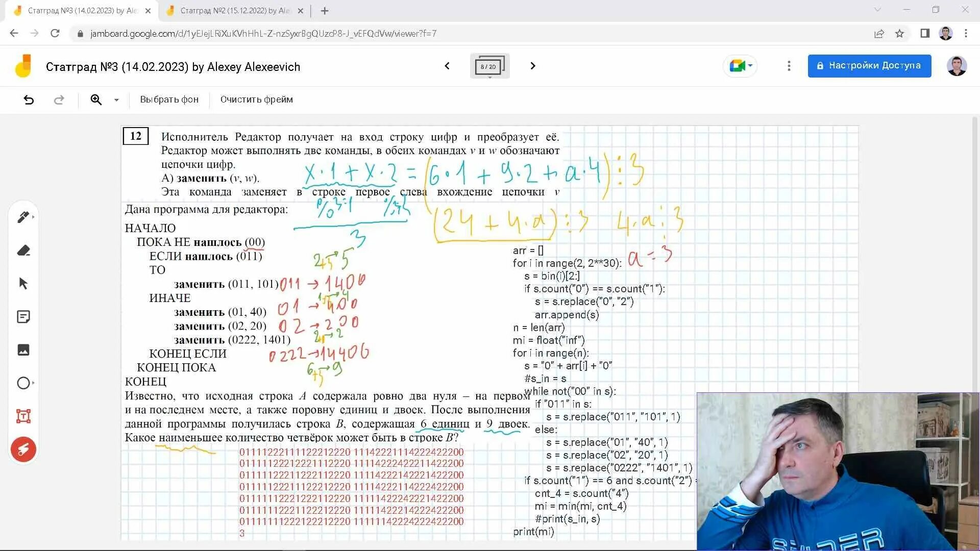
Task: Add a sticky note
Action: 23,317
